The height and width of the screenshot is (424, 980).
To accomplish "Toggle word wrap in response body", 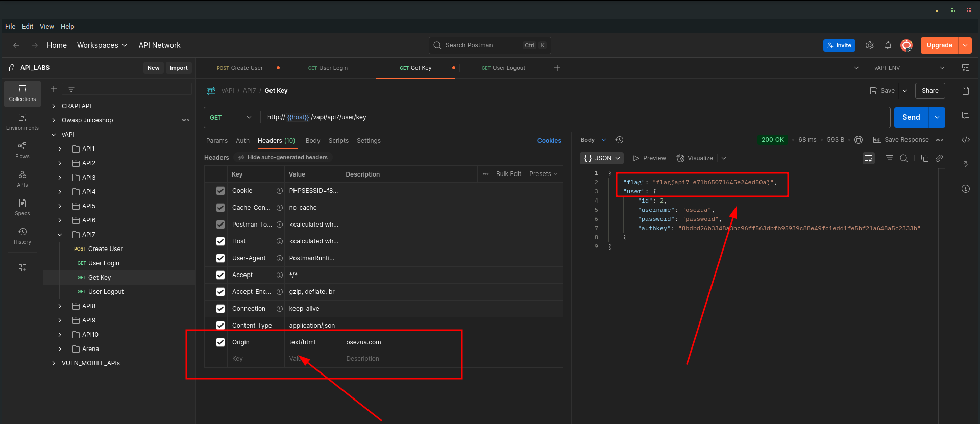I will [869, 158].
